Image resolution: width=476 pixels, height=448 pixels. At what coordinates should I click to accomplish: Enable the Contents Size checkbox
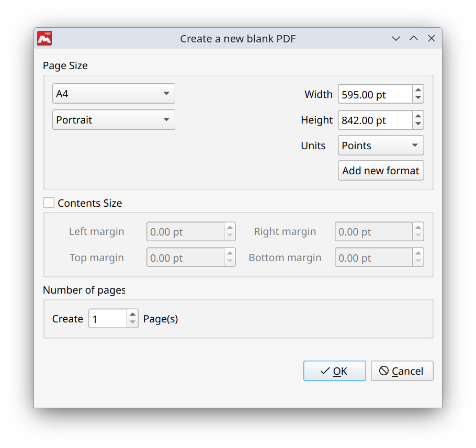click(x=49, y=202)
